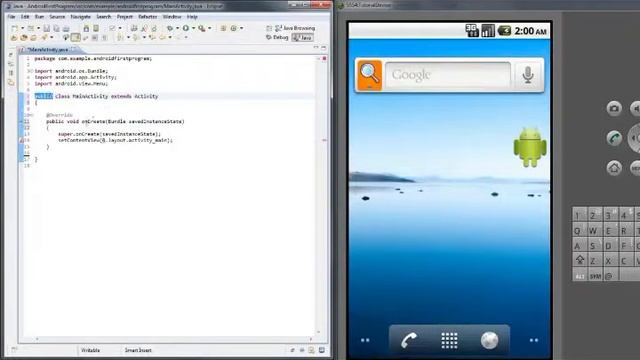640x360 pixels.
Task: Toggle the Mark Occurrences toolbar button
Action: coord(76,38)
